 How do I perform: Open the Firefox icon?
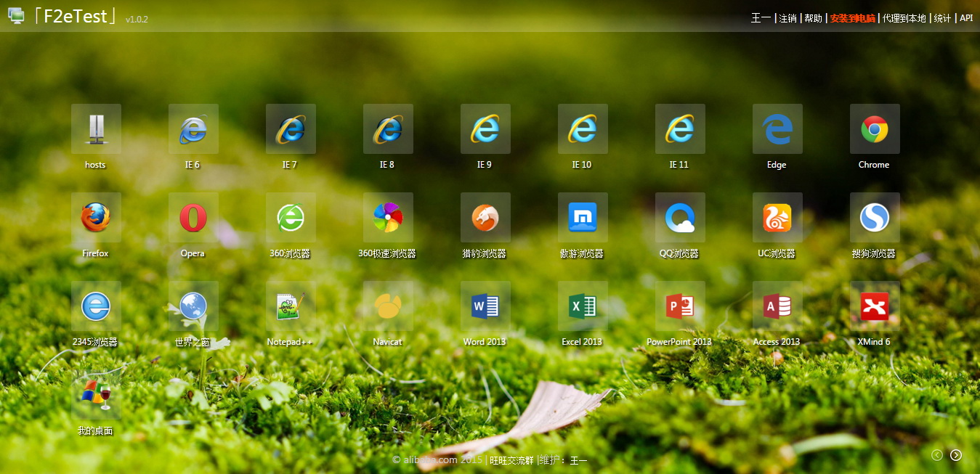pyautogui.click(x=96, y=218)
